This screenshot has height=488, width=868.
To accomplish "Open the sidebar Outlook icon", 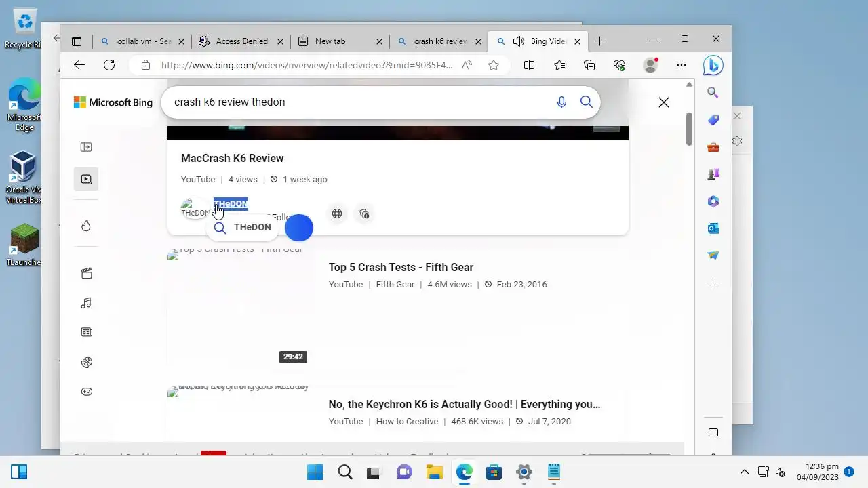I will [x=713, y=228].
